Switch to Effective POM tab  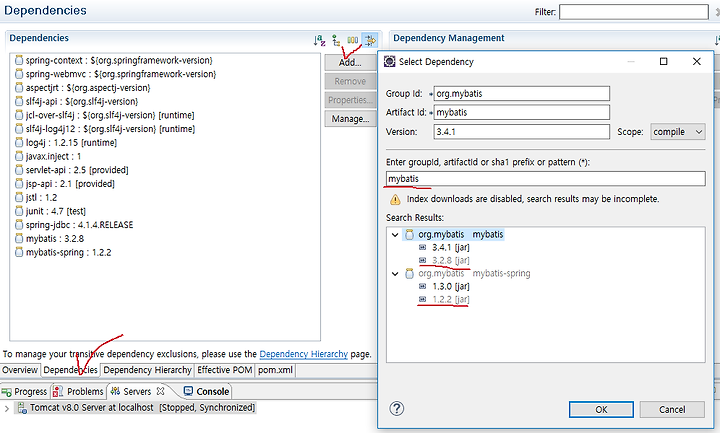click(225, 370)
